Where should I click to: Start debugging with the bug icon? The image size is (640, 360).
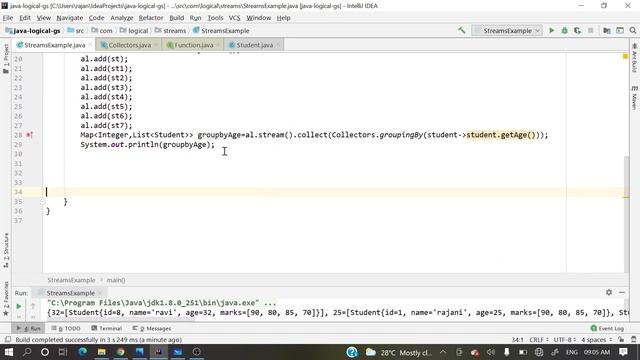(564, 30)
